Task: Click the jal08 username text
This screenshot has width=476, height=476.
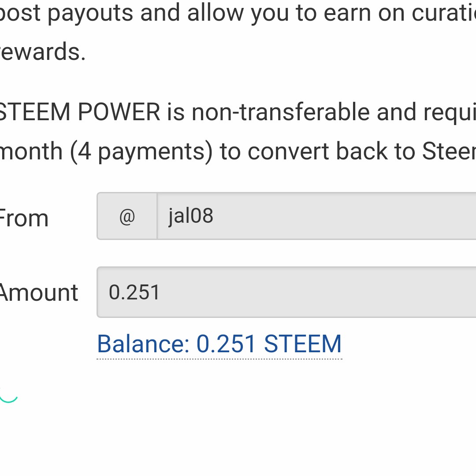Action: point(191,216)
